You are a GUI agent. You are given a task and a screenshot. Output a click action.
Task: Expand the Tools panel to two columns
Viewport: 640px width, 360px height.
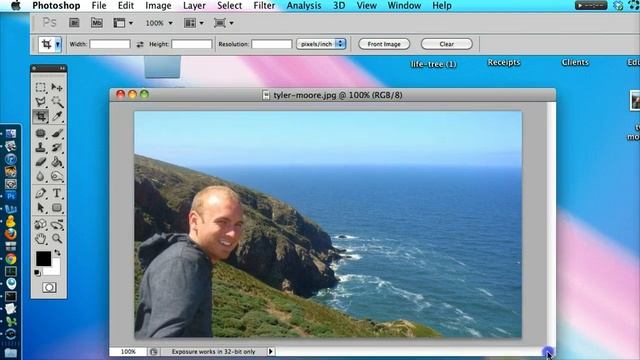[62, 68]
